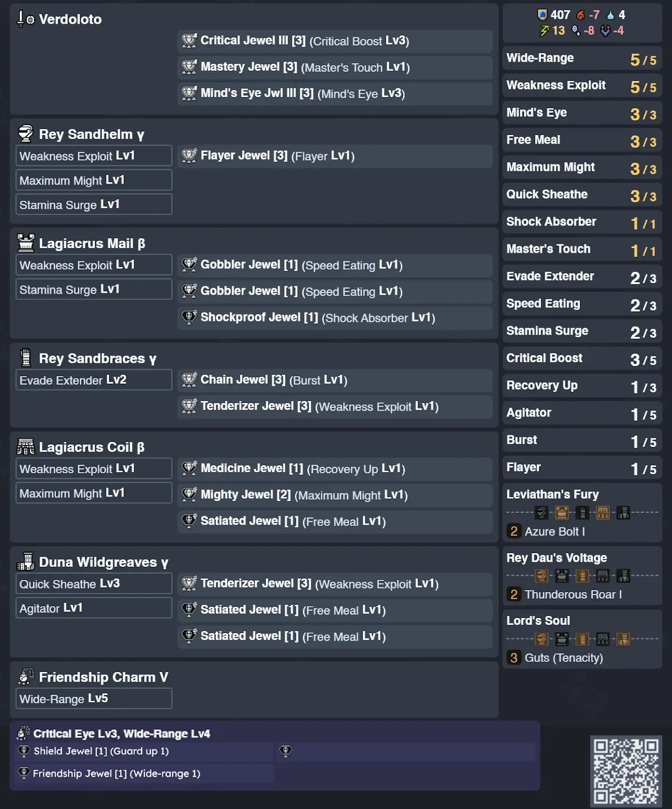672x809 pixels.
Task: Open the Weakness Exploit skill summary row
Action: click(582, 85)
